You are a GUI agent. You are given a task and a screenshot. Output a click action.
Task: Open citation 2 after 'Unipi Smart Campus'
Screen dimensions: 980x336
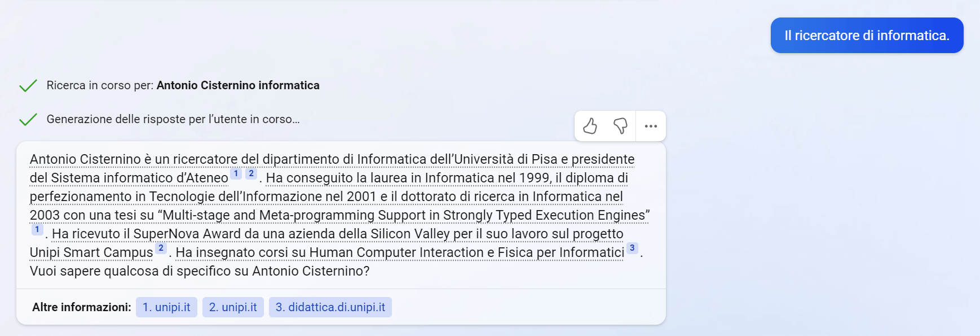(161, 248)
